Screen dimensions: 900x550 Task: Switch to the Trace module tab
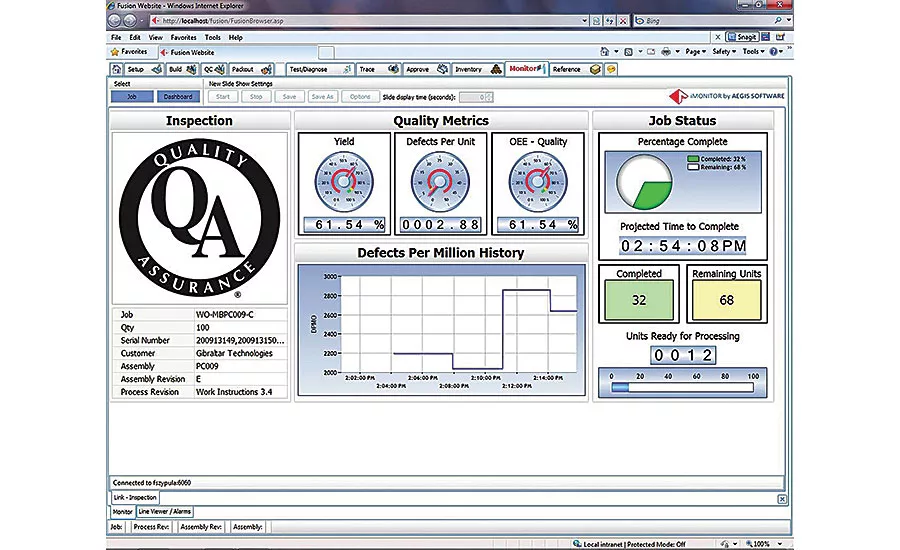pyautogui.click(x=378, y=69)
